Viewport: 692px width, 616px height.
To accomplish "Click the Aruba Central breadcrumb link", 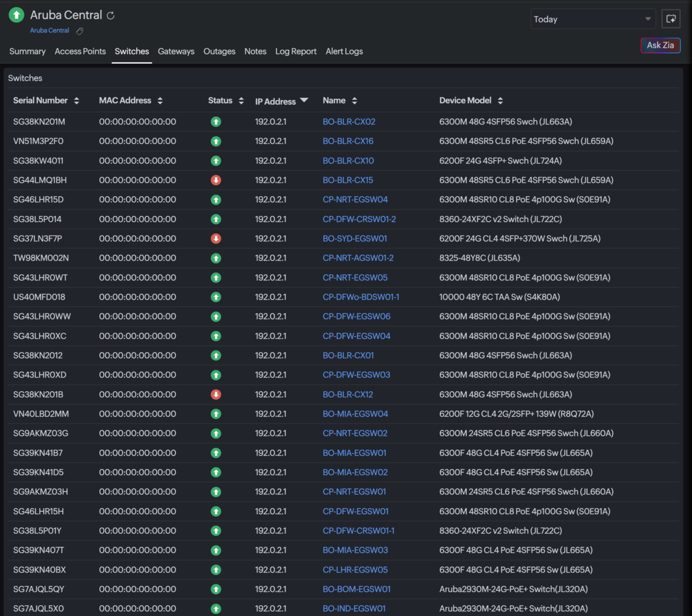I will (x=49, y=30).
